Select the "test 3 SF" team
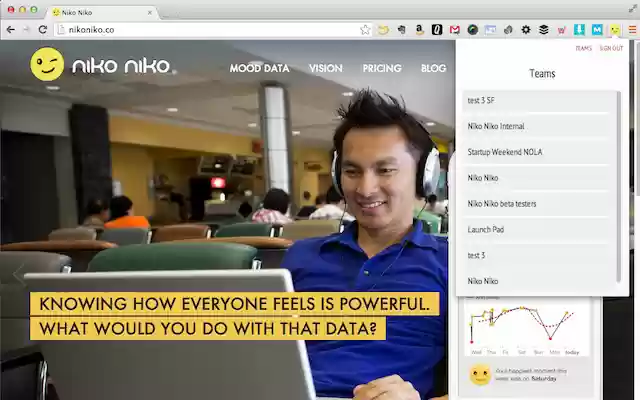This screenshot has width=640, height=400. point(536,100)
